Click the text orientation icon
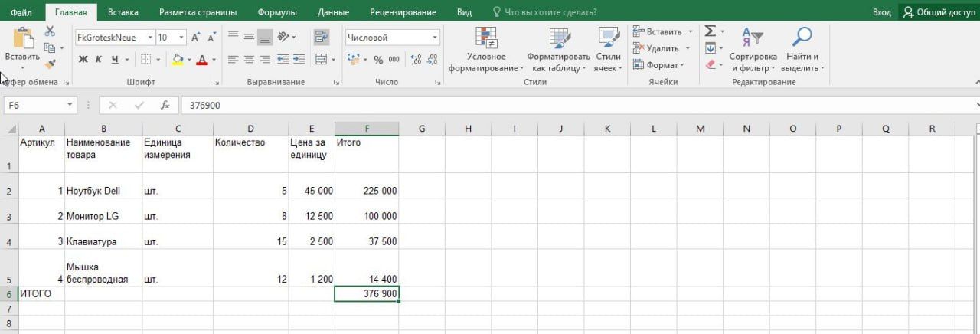 point(285,37)
